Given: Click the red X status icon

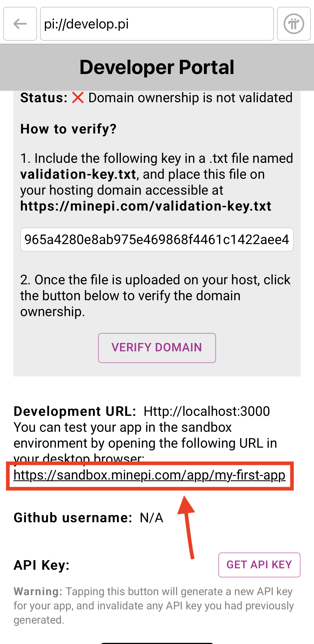Looking at the screenshot, I should (78, 98).
